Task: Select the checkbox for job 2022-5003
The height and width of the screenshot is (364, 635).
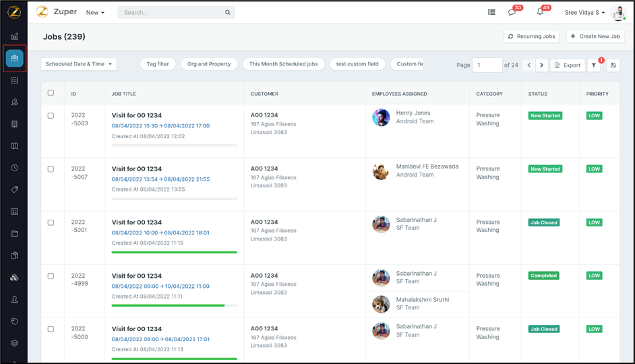Action: tap(51, 116)
